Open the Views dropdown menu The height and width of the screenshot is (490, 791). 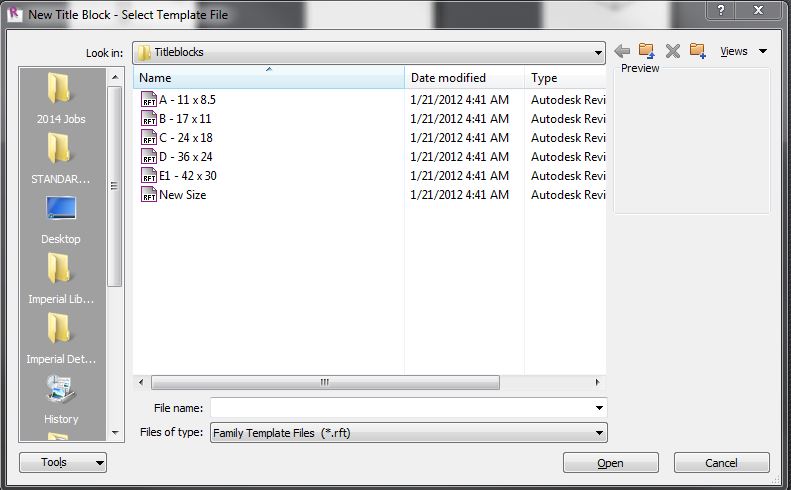coord(744,51)
